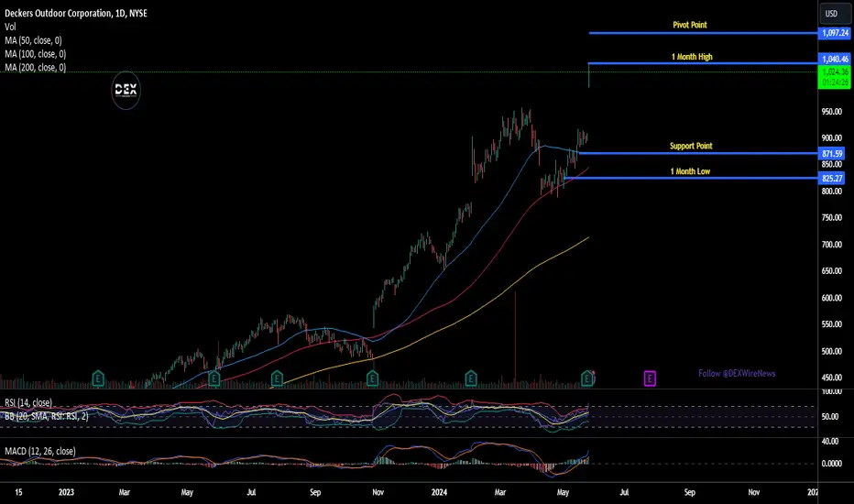Click the Deckers Outdoor Corporation symbol title
This screenshot has height=504, width=854.
coord(76,13)
